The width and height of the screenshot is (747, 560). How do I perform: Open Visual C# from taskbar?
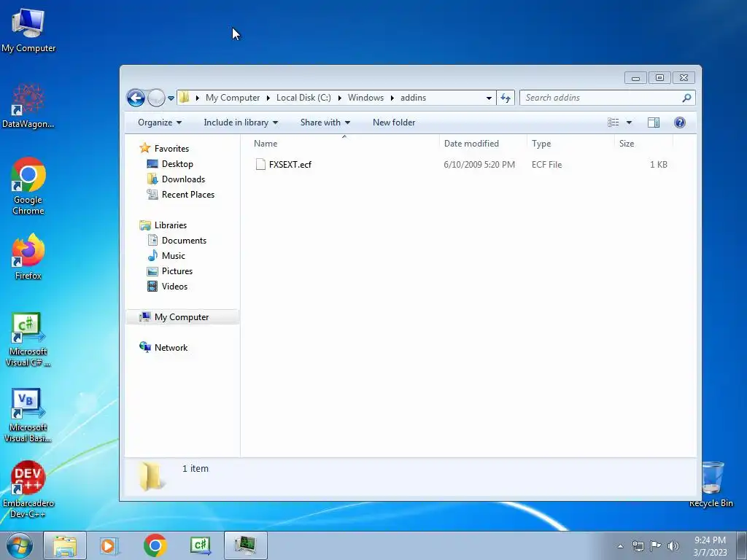pos(200,545)
